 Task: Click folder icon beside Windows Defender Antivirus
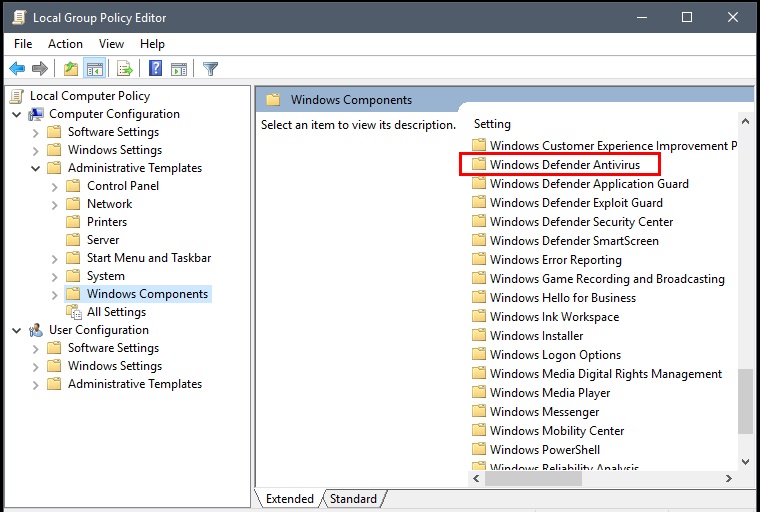click(479, 164)
